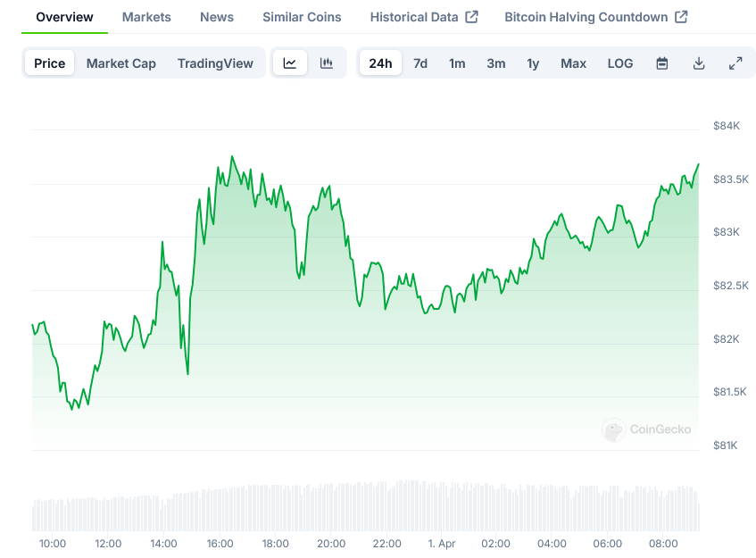This screenshot has width=756, height=558.
Task: Click the 08:00 time axis label
Action: [x=663, y=544]
